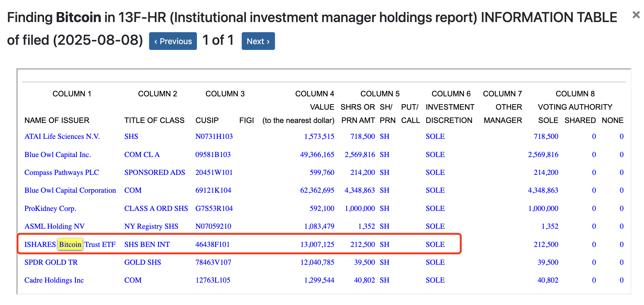Close the modal with the X icon
644x305 pixels.
(636, 15)
